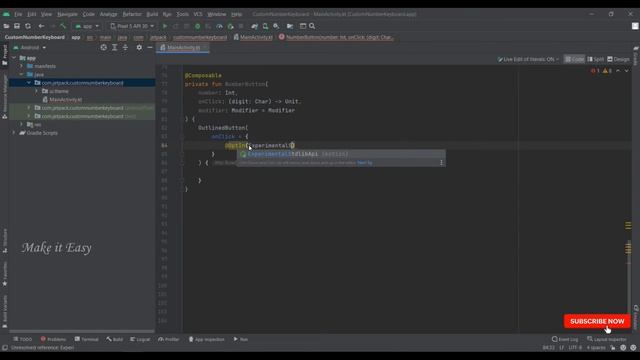Click Select Opened File target icon

point(104,47)
